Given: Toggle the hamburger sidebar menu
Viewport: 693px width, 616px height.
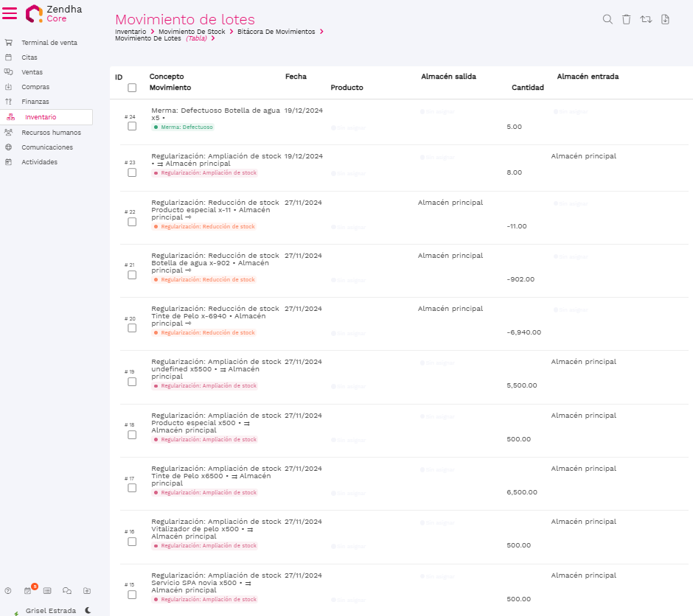Looking at the screenshot, I should click(x=10, y=13).
